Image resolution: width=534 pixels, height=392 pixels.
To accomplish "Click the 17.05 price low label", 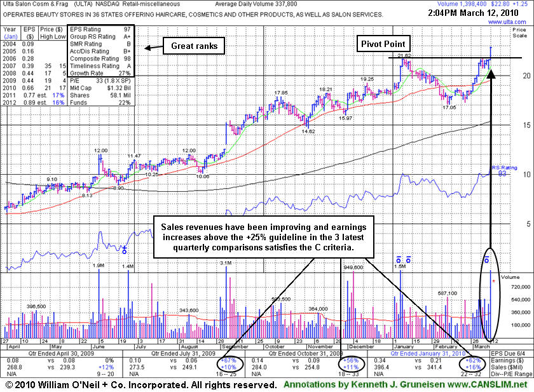I will [449, 107].
